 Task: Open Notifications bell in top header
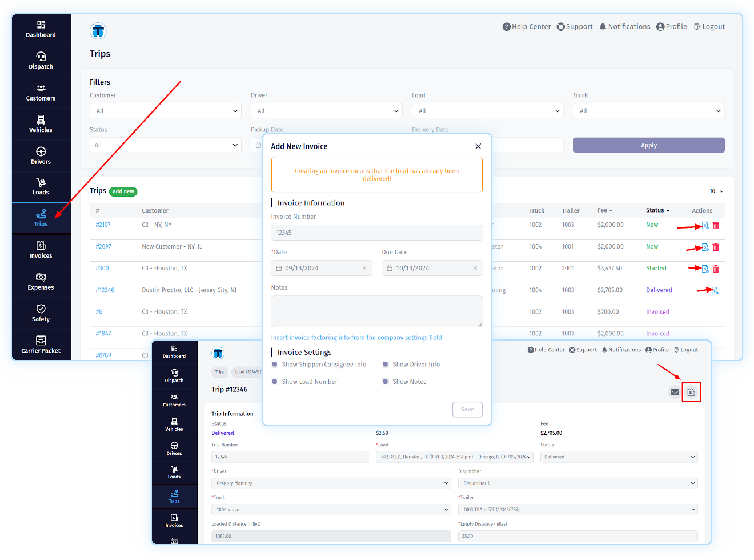pyautogui.click(x=624, y=27)
